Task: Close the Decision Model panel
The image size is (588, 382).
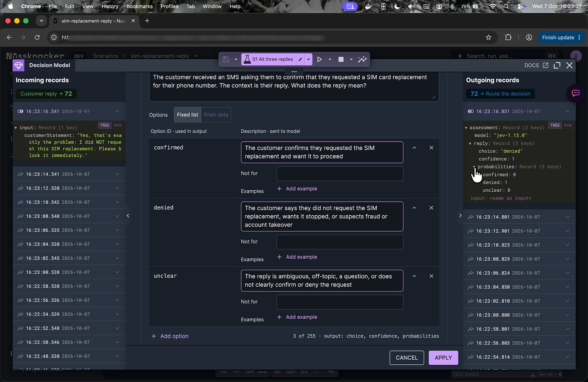Action: [570, 65]
